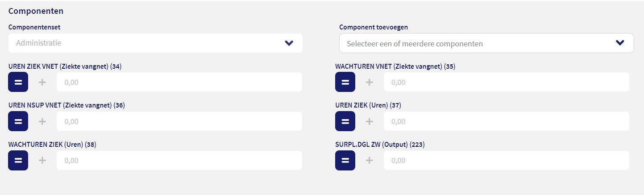Expand Componentenset using its chevron arrow
The width and height of the screenshot is (644, 195).
tap(289, 43)
